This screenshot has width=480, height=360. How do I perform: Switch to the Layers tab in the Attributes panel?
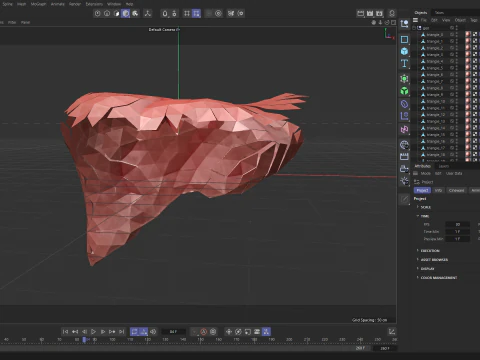[x=444, y=166]
